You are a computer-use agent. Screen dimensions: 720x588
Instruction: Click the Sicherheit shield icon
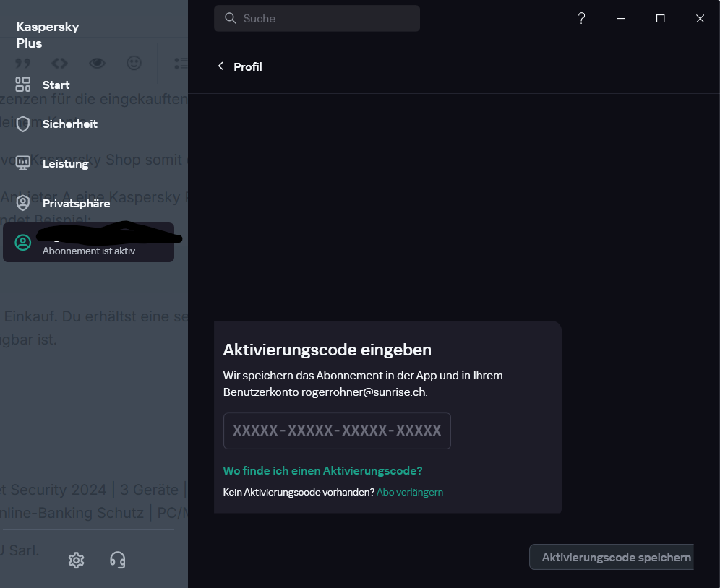click(x=23, y=124)
